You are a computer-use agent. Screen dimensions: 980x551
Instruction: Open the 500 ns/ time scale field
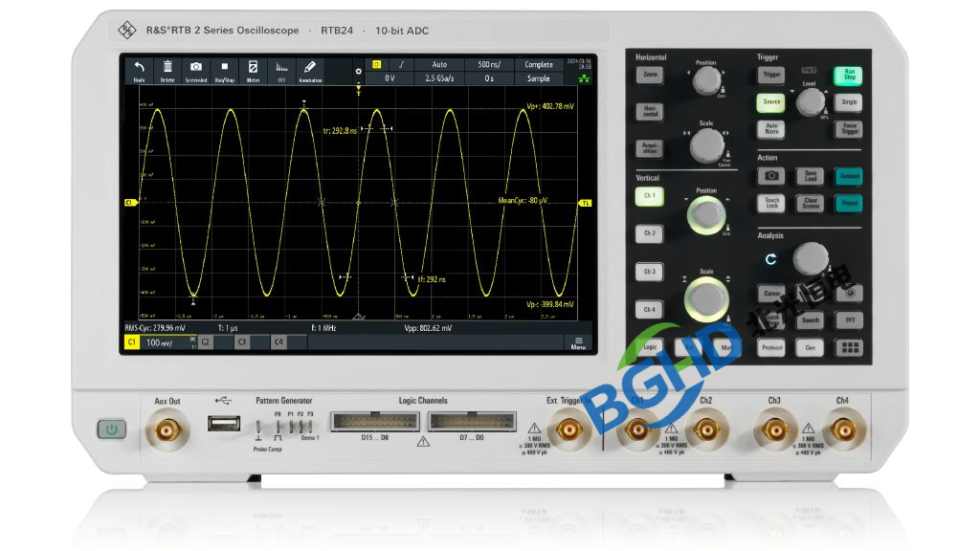pos(489,64)
